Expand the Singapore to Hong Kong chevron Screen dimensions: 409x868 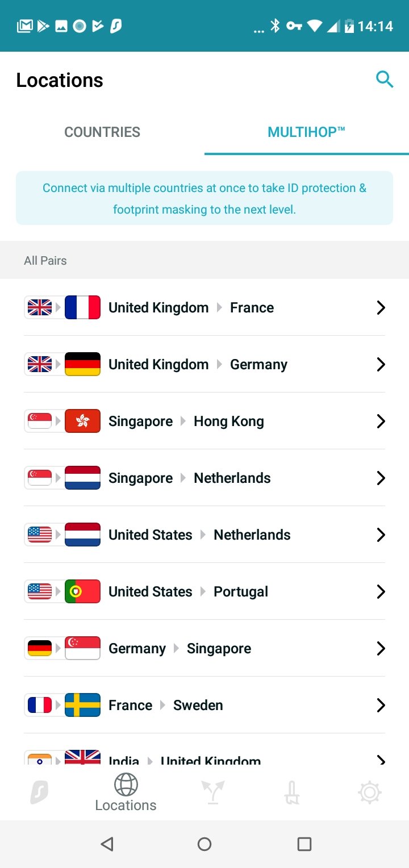pyautogui.click(x=381, y=421)
